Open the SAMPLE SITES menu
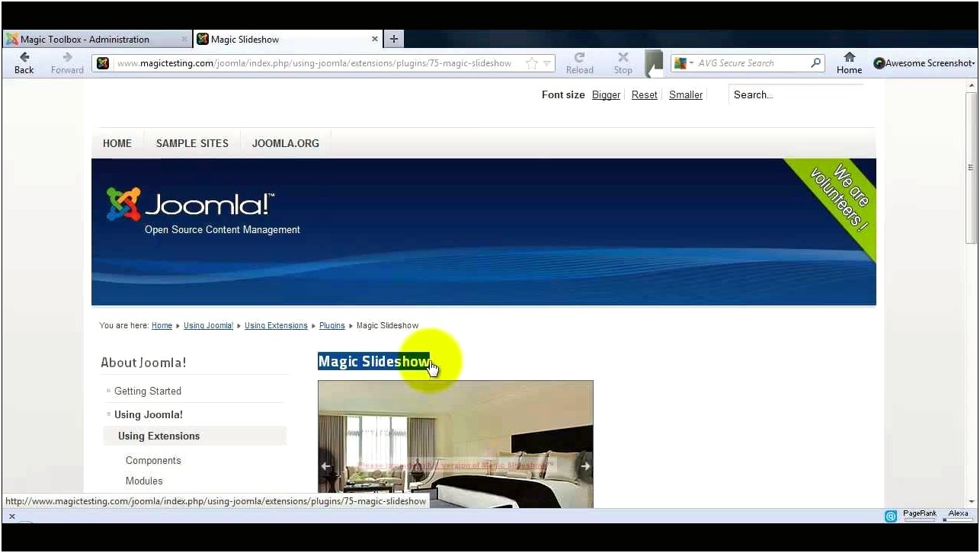980x553 pixels. pyautogui.click(x=192, y=143)
